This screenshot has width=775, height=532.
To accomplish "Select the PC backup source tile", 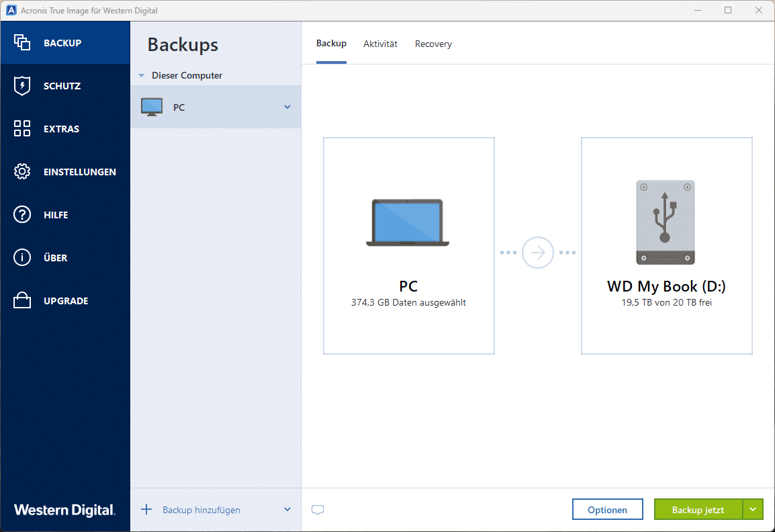I will (x=408, y=246).
